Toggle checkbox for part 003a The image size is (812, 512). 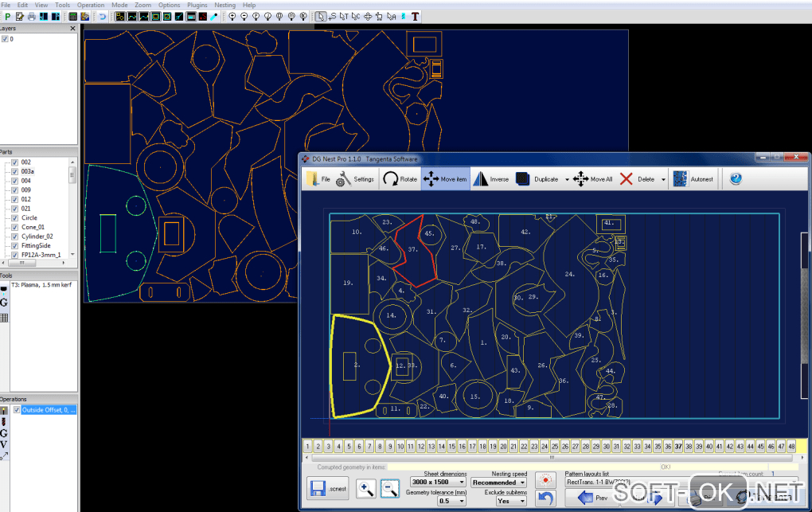[x=15, y=171]
